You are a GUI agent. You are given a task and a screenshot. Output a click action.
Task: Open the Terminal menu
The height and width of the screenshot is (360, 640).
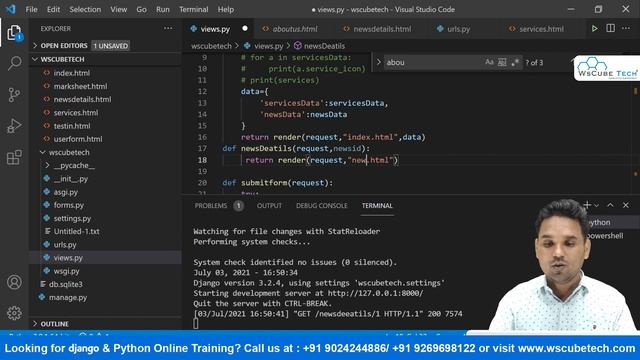193,9
